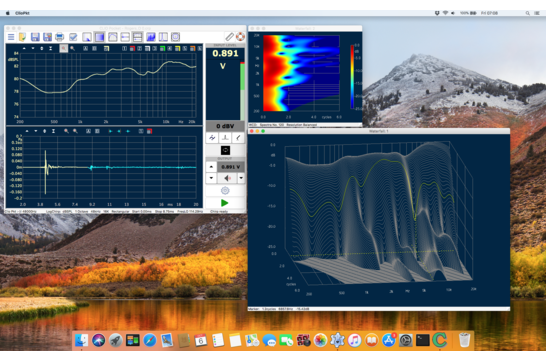Open Wi-Fi status menu

click(x=445, y=13)
